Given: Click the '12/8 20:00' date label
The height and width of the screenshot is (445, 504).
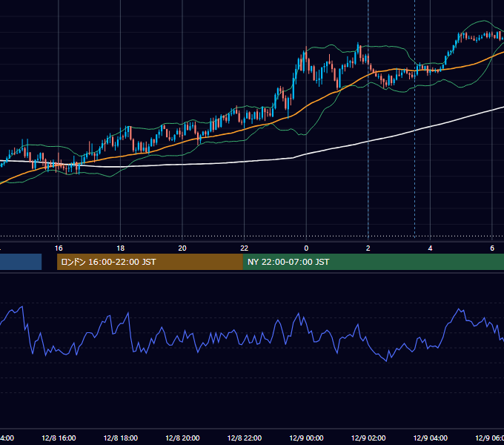Looking at the screenshot, I should [182, 438].
